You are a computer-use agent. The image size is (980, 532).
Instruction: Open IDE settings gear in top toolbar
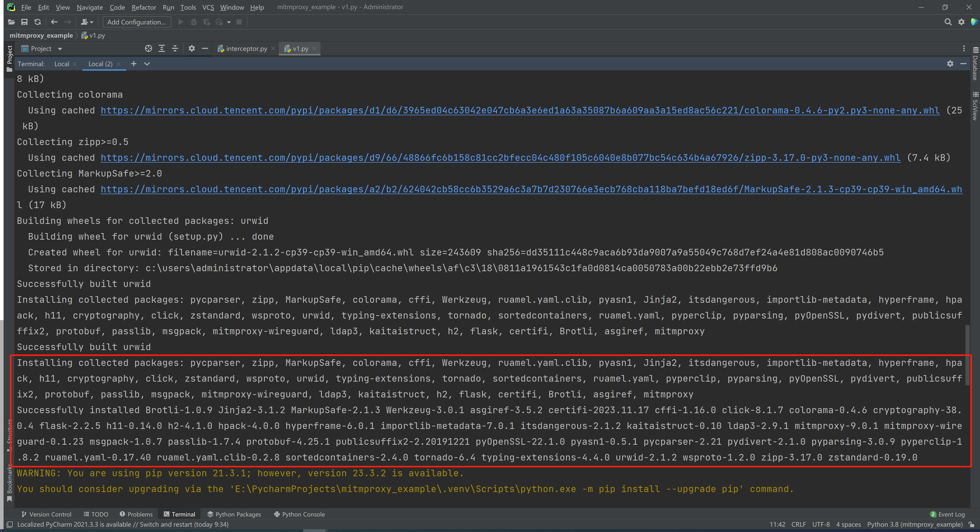(961, 22)
